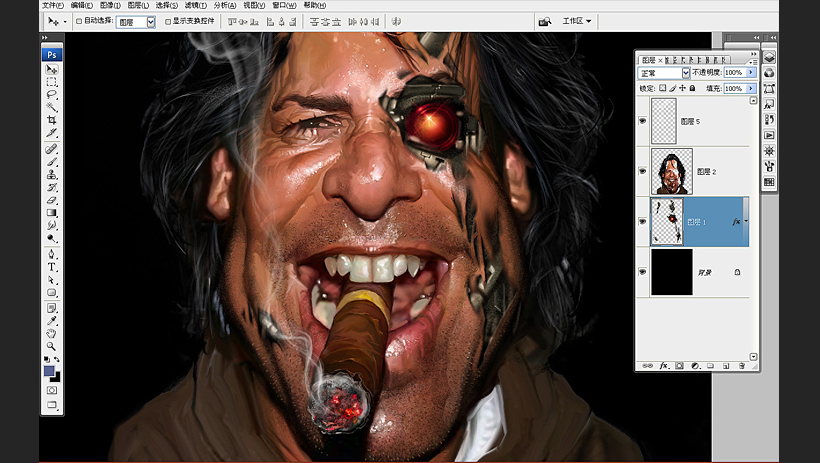Select 图层 2 thumbnail

(x=671, y=171)
